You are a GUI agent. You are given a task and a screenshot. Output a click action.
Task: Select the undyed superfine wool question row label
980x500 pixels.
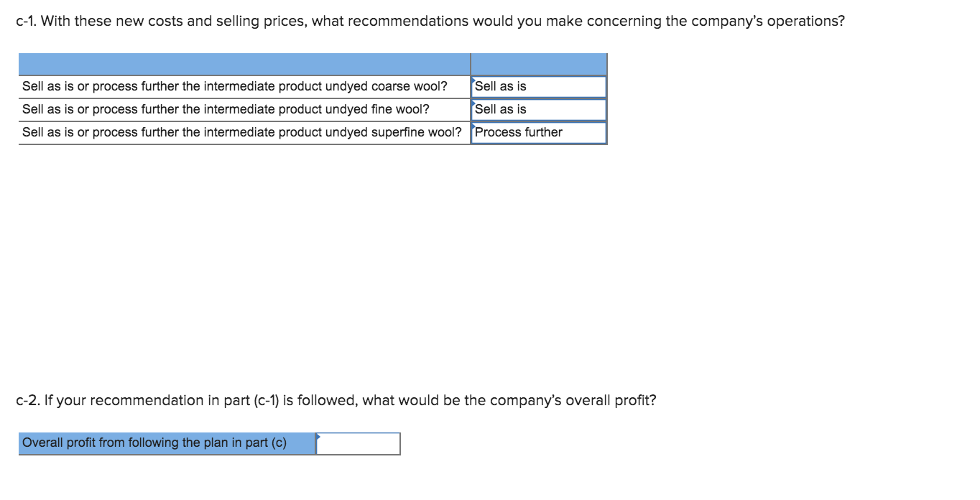click(x=241, y=133)
